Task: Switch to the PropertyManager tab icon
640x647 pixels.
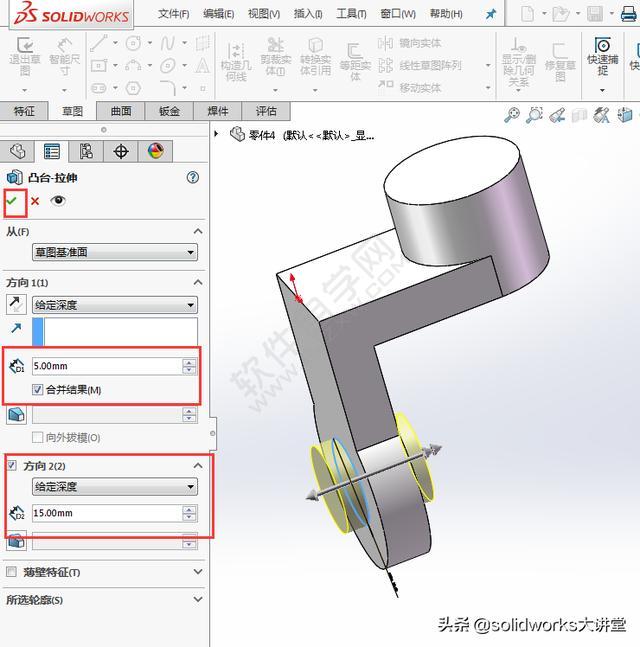Action: 52,151
